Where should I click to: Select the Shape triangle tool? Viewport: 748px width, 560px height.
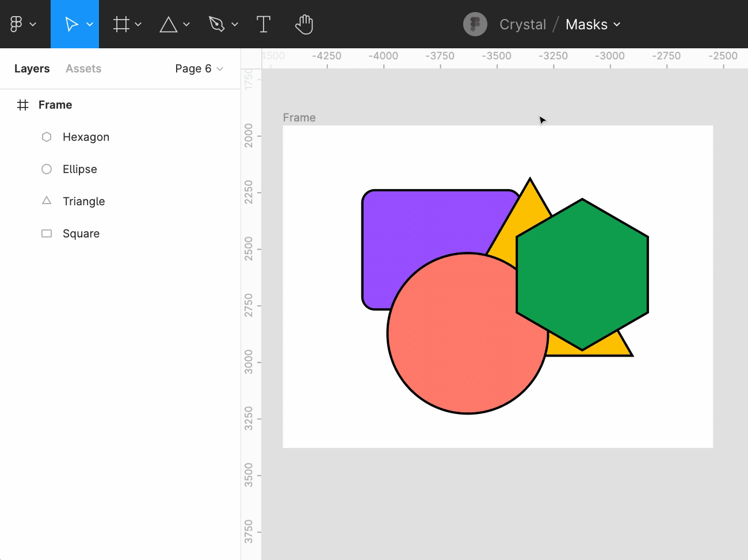click(168, 24)
